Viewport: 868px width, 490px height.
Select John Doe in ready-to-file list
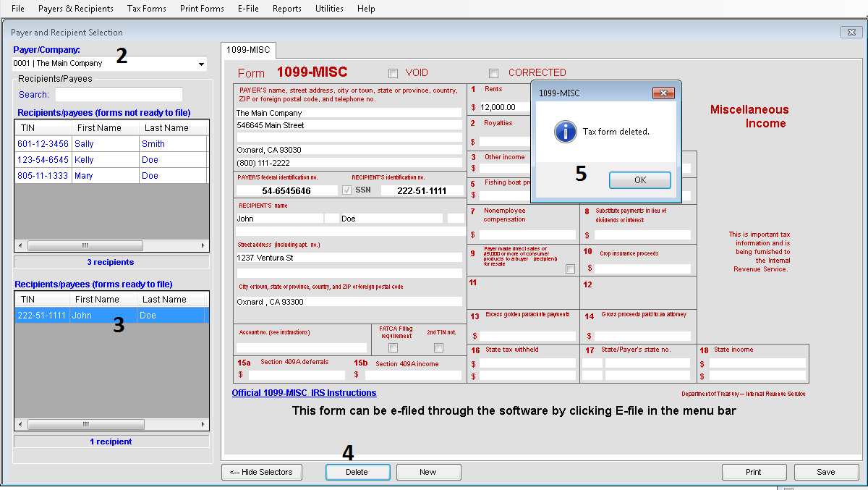tap(111, 316)
